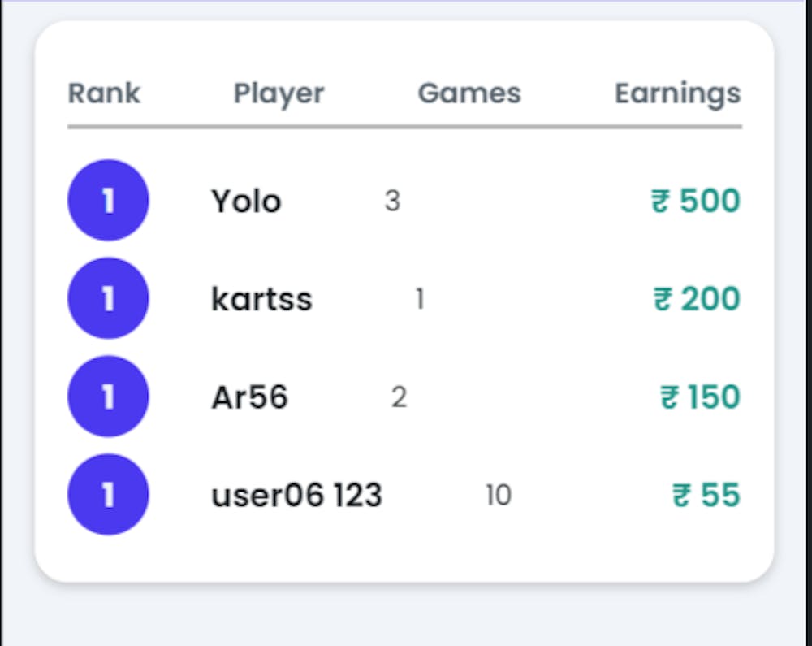
Task: Select the player user06 123
Action: (x=296, y=495)
